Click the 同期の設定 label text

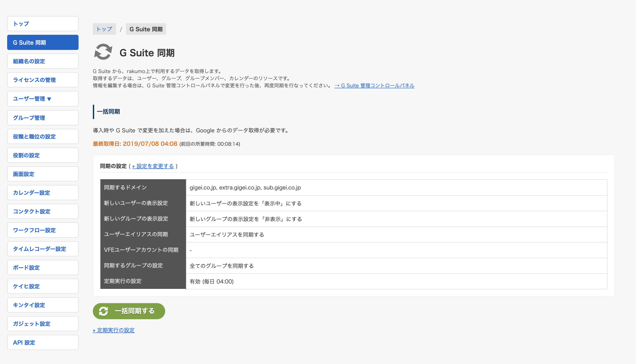[113, 166]
